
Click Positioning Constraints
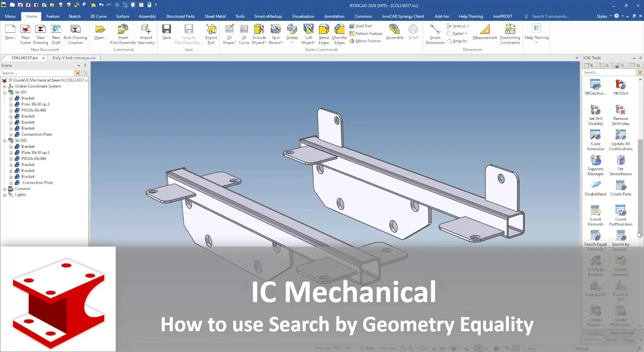510,34
